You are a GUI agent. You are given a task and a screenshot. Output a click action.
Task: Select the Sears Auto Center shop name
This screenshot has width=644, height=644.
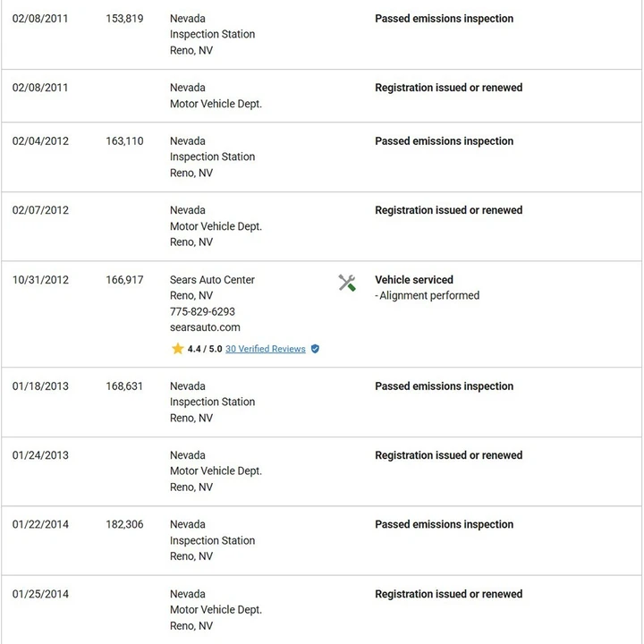[x=212, y=280]
